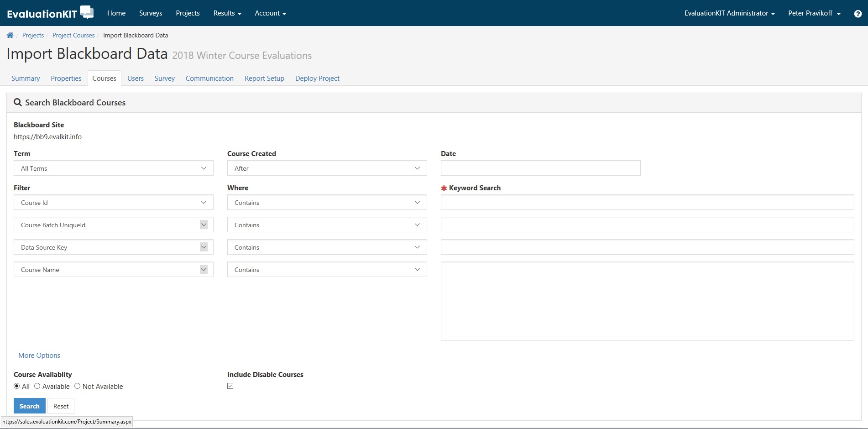Click the home icon in breadcrumb

coord(10,35)
